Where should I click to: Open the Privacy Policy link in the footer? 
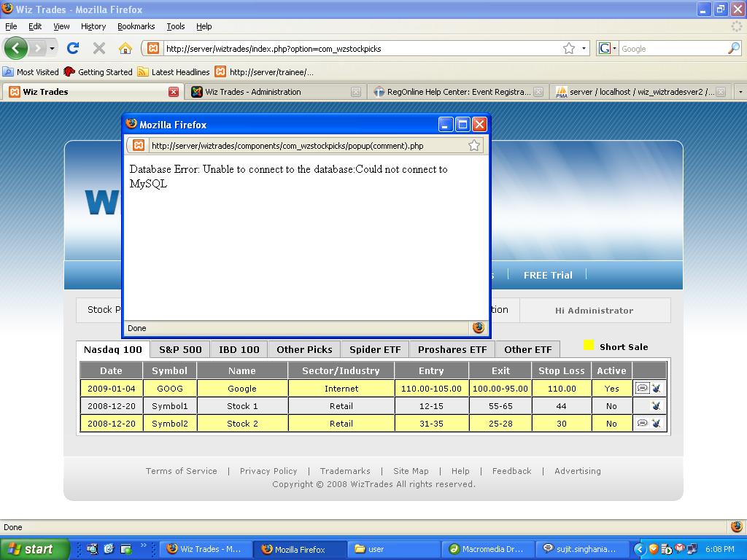[268, 471]
